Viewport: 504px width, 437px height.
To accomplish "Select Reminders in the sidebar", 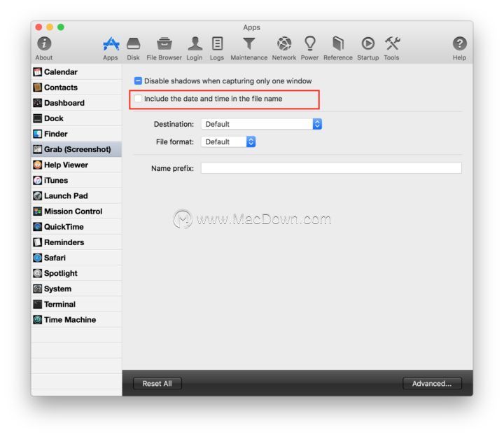I will coord(76,242).
